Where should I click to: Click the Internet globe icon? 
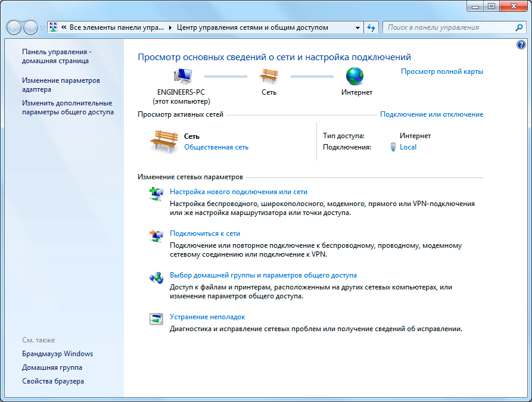tap(355, 76)
